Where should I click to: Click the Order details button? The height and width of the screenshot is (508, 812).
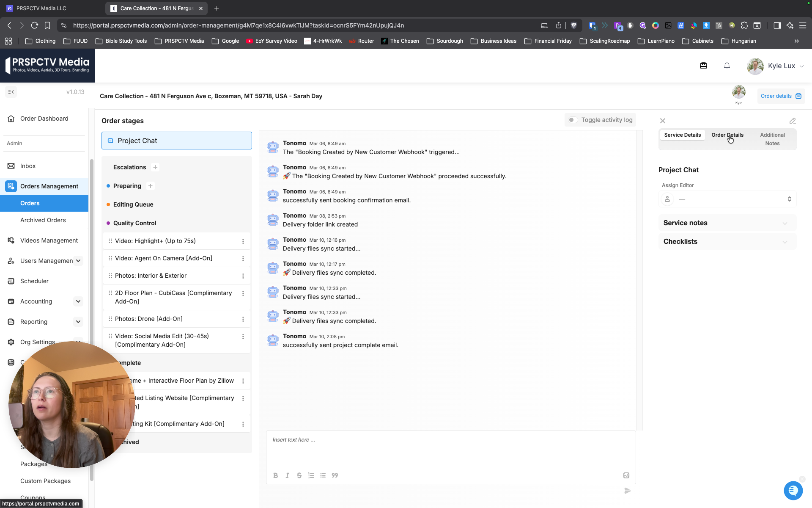pos(781,96)
